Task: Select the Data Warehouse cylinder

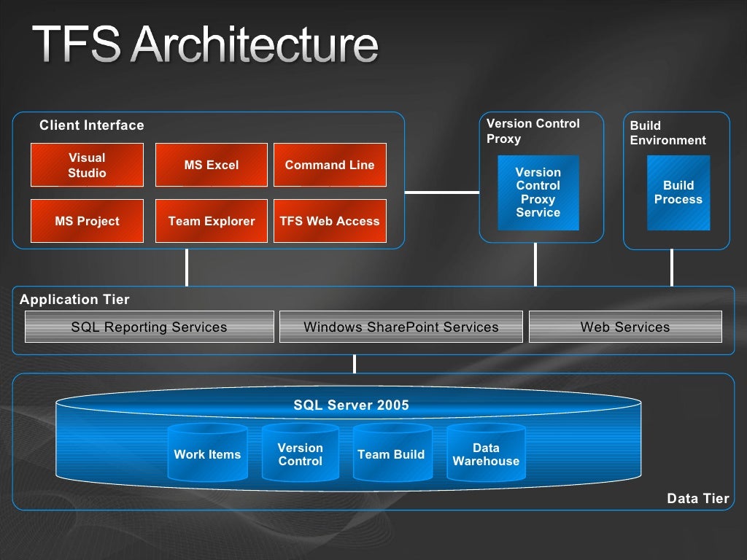Action: (486, 452)
